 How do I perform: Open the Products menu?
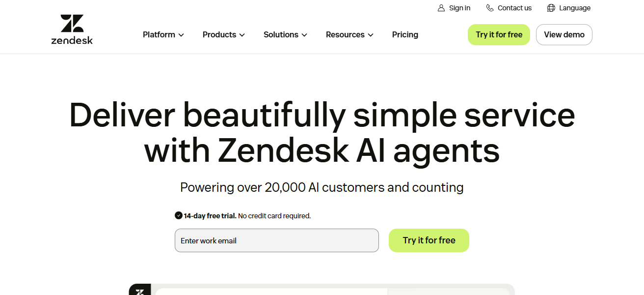pos(223,34)
